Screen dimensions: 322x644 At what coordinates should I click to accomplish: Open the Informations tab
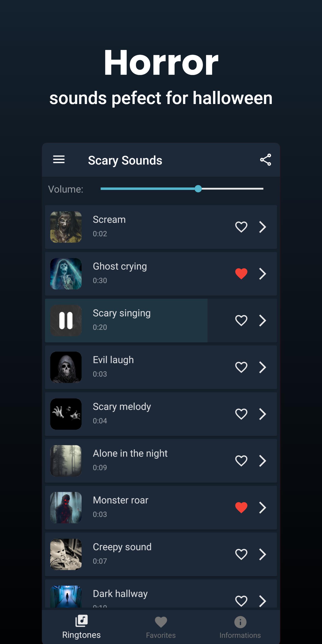(240, 627)
